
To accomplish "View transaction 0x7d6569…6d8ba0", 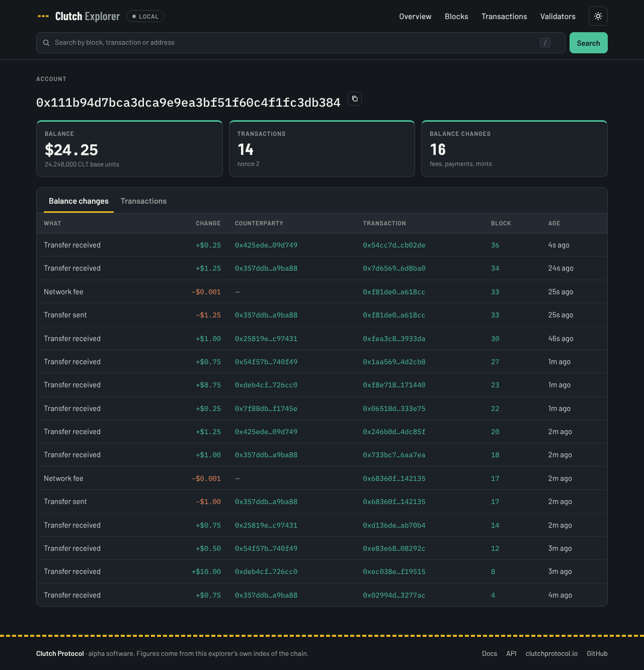I will point(394,268).
